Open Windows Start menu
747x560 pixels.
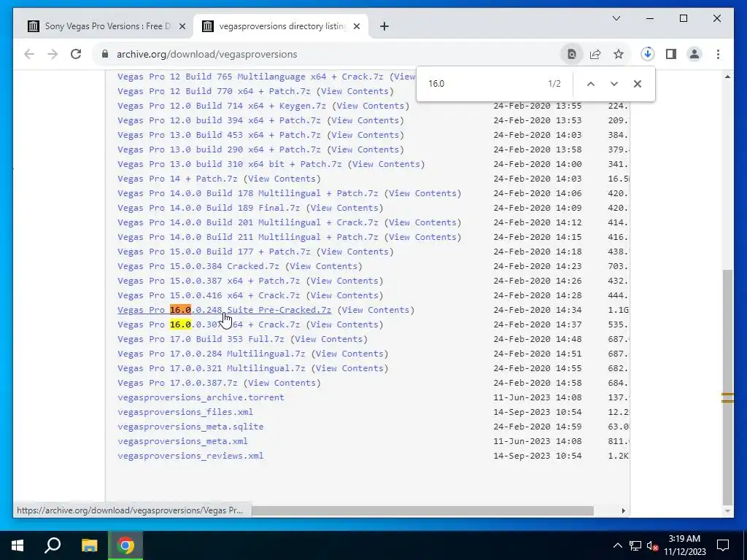[x=18, y=545]
